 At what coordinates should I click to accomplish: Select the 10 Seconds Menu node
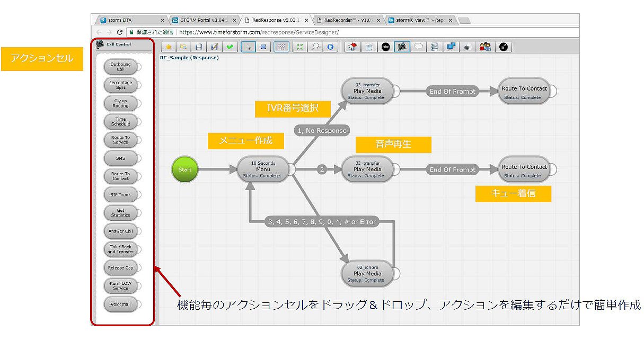click(x=263, y=169)
